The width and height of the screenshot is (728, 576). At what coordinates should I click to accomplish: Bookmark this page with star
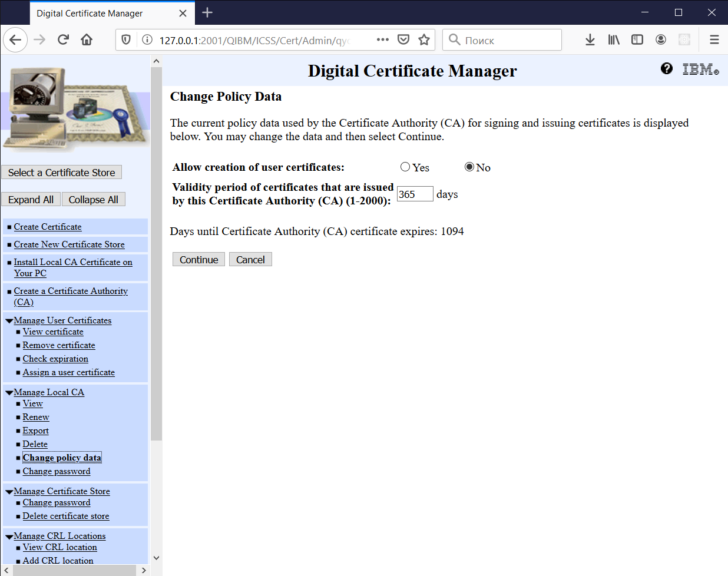(424, 40)
